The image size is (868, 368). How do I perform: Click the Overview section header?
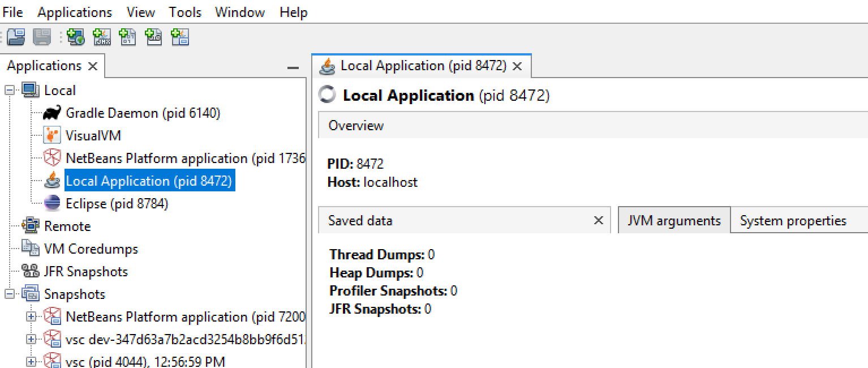pos(592,126)
